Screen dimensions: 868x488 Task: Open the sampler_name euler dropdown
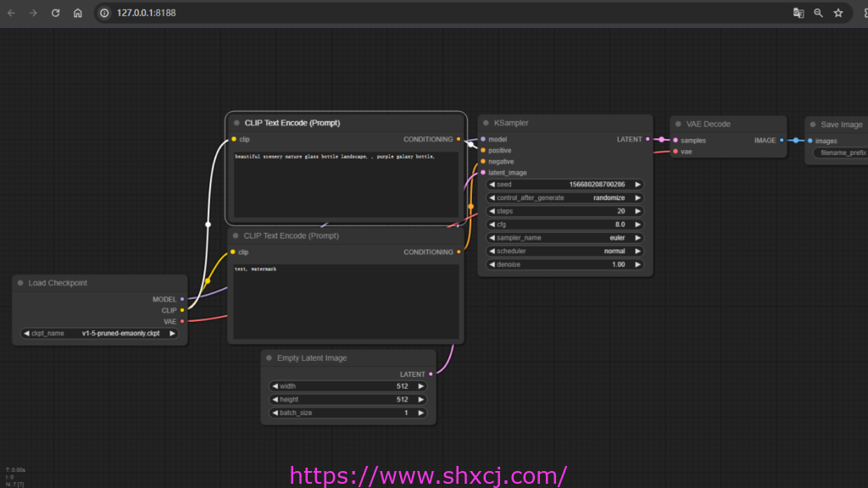(x=565, y=238)
